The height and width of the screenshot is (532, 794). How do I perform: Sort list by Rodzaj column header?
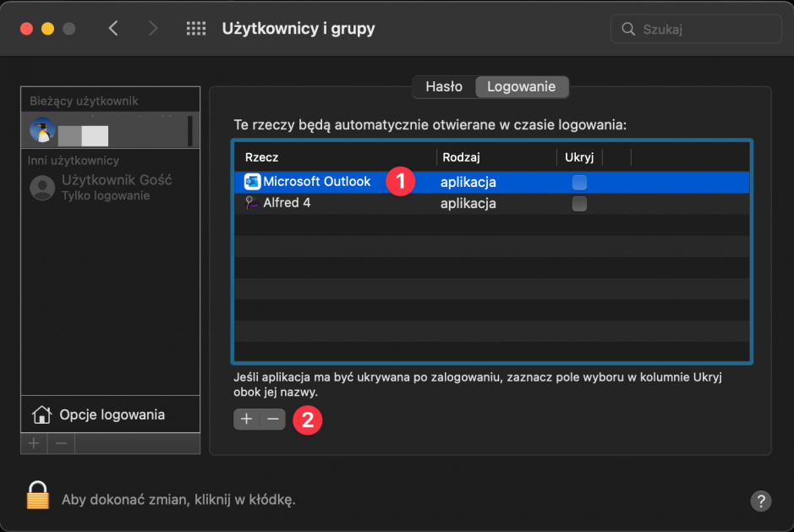click(x=495, y=157)
